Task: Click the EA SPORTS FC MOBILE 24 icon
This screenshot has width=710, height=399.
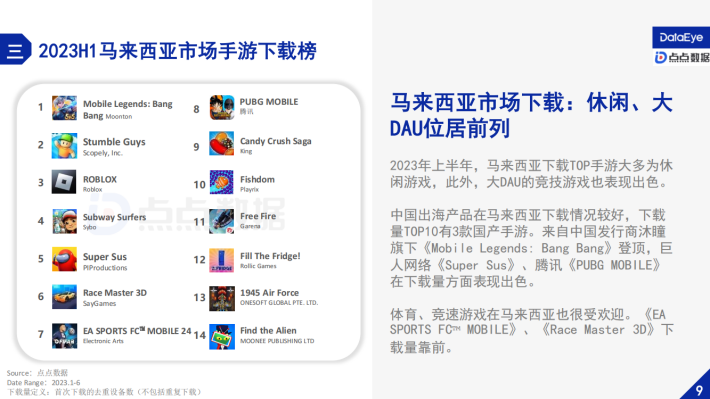Action: click(64, 336)
